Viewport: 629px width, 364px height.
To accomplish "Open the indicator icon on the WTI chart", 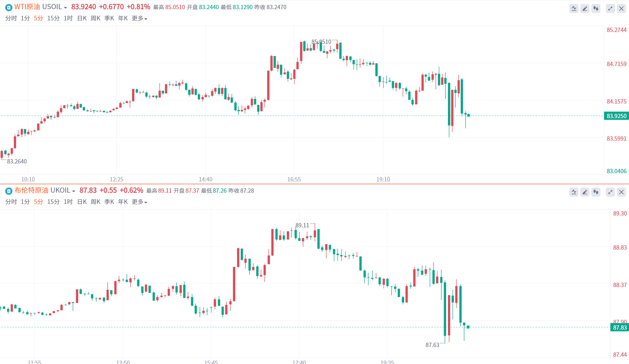I will (x=574, y=9).
